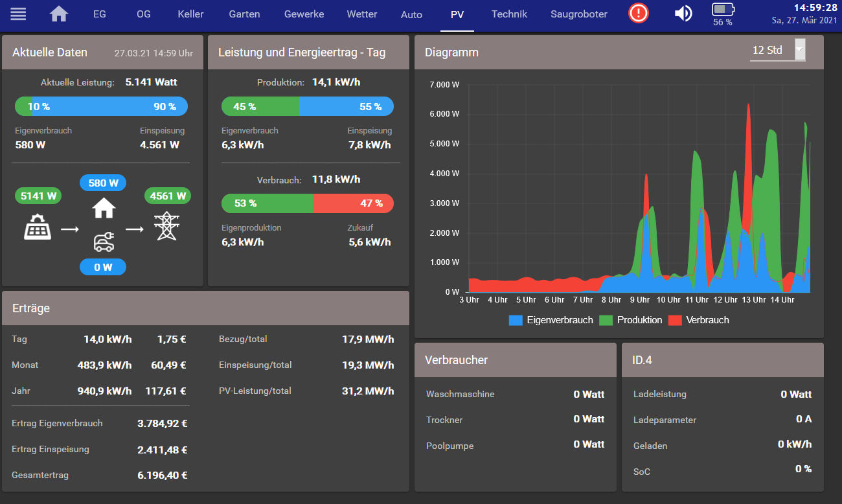Click the Tag 14,0 kW/h value
Viewport: 842px width, 504px height.
108,339
